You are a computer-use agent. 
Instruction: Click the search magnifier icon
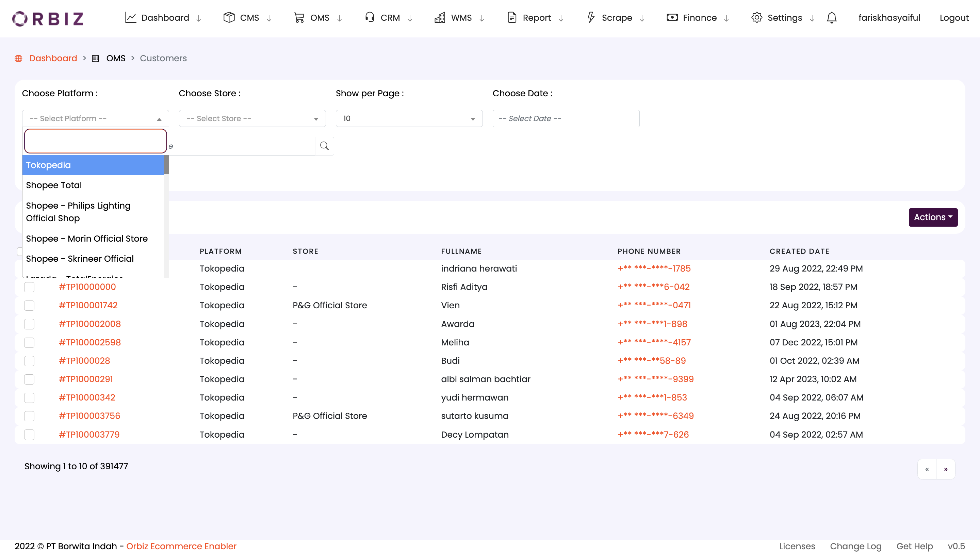325,146
